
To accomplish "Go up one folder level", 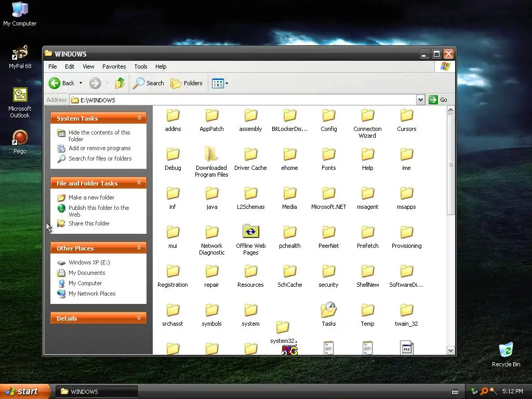I will pos(120,83).
